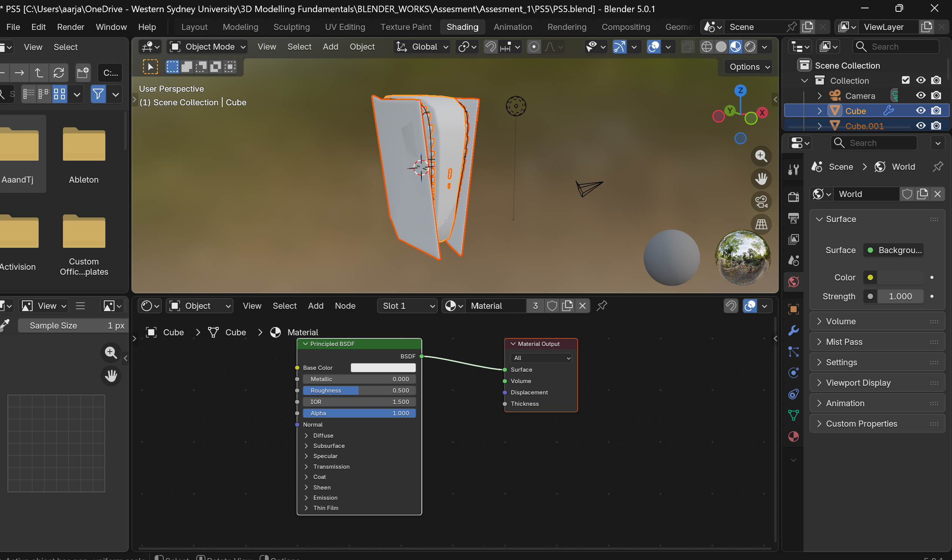Expand the Volume panel
The image size is (952, 560).
tap(841, 321)
